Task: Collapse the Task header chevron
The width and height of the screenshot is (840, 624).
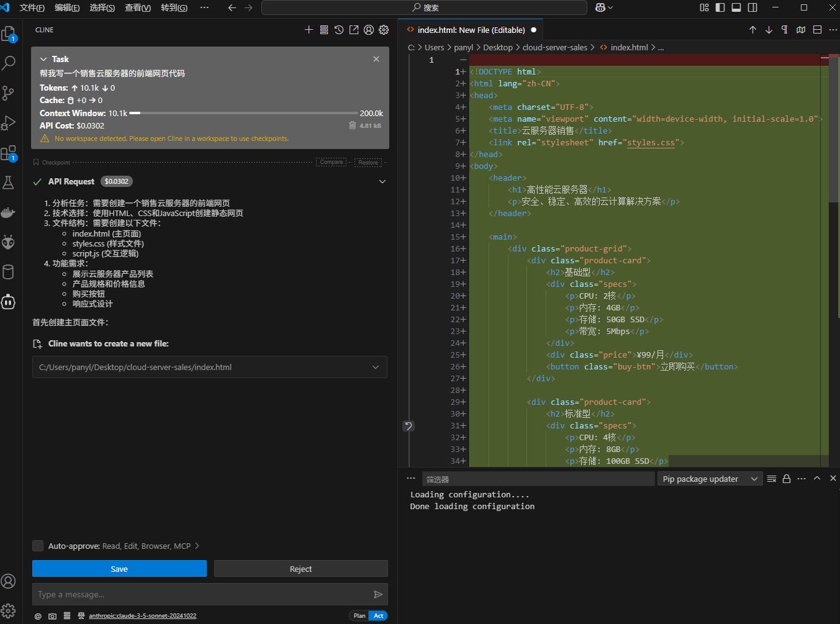Action: point(43,59)
